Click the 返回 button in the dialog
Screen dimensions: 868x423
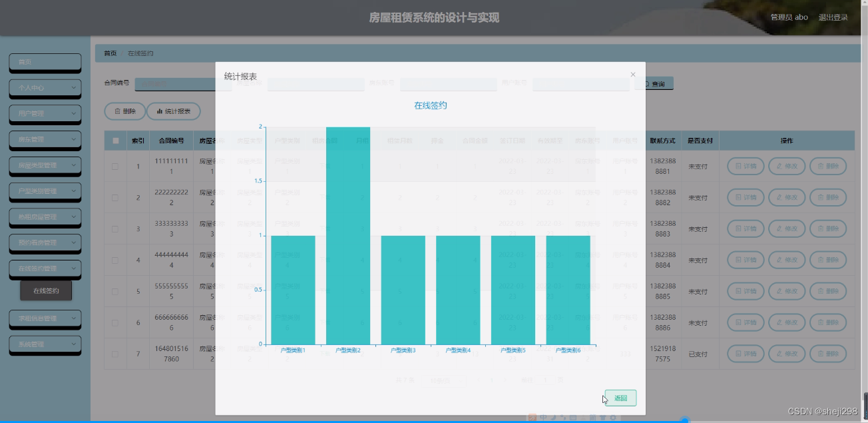[x=619, y=398]
